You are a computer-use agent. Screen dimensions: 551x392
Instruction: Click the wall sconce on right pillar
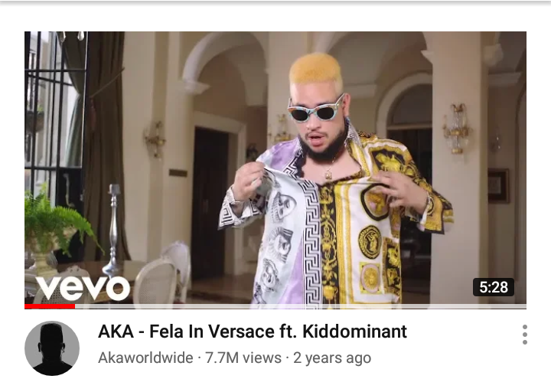456,129
